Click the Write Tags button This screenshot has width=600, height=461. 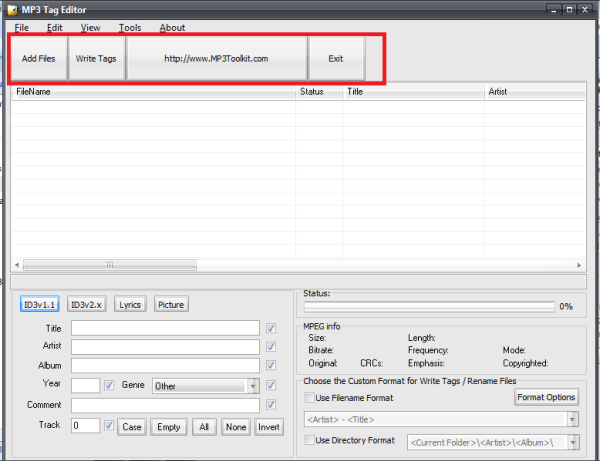[x=96, y=59]
